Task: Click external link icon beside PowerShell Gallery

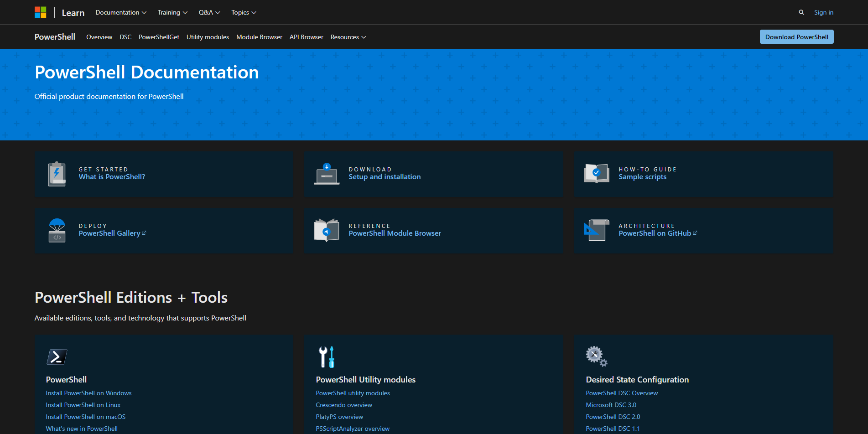Action: [144, 233]
